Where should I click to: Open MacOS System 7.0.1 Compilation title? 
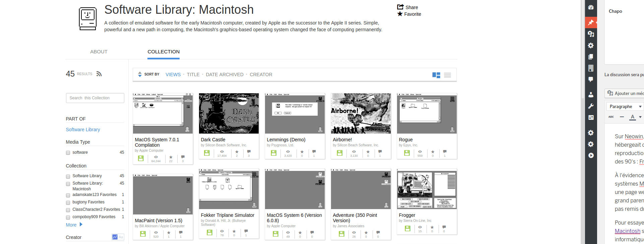157,142
